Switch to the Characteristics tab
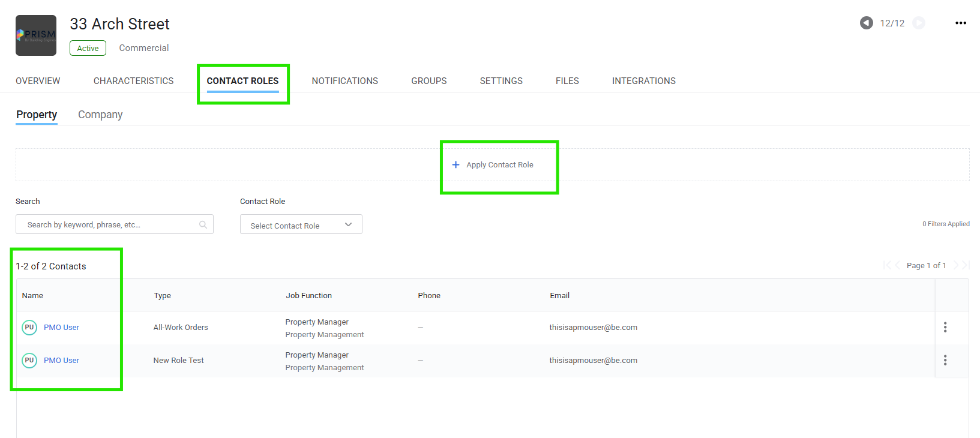Screen dimensions: 980x438 click(x=134, y=81)
